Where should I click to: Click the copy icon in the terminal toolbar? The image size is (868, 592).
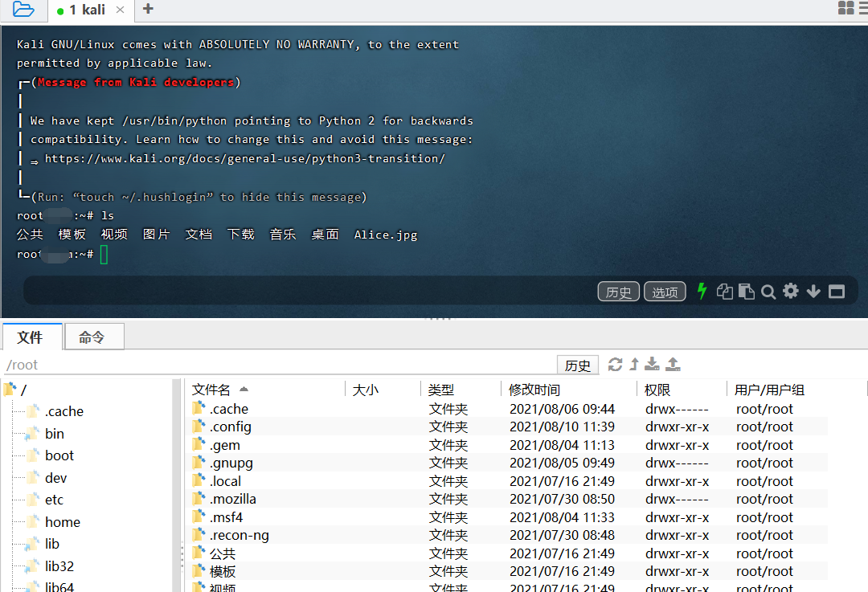tap(724, 291)
